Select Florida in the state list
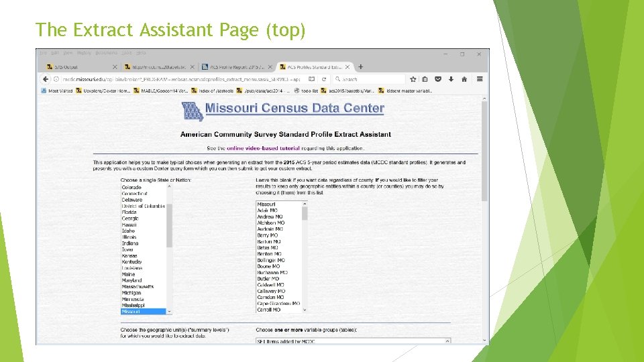The image size is (644, 362). click(x=129, y=213)
